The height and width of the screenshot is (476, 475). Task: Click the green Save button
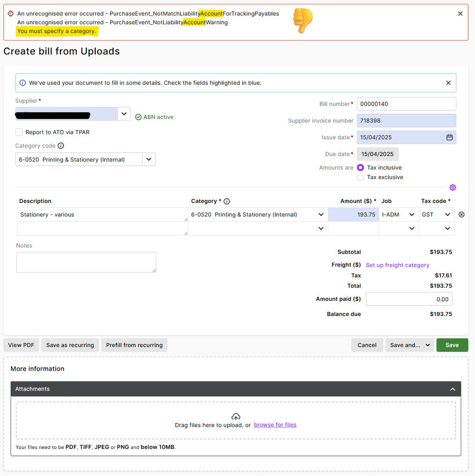point(452,345)
